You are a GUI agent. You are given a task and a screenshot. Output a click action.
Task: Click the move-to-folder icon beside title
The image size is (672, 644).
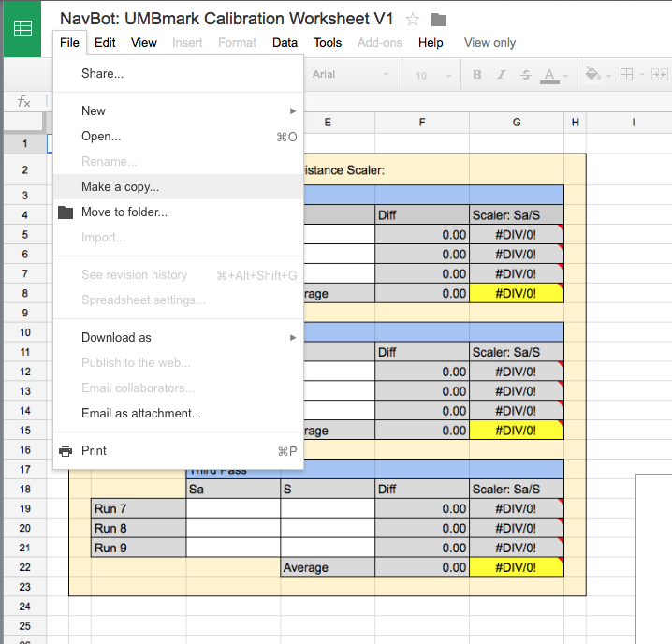439,20
